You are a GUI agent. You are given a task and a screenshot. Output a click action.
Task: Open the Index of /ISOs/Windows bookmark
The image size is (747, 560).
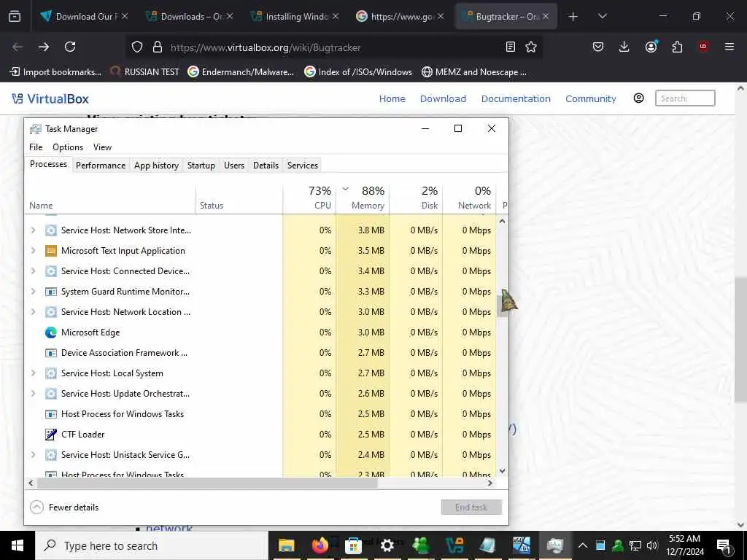click(358, 72)
